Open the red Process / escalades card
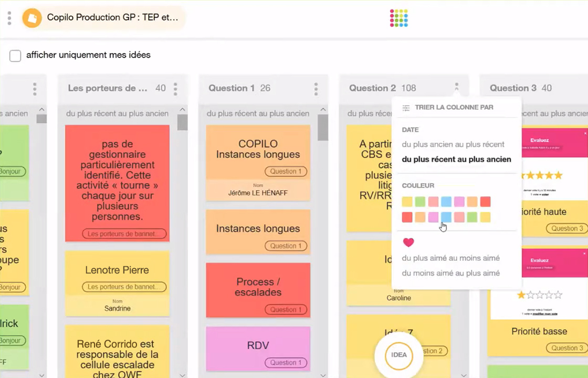 point(258,290)
